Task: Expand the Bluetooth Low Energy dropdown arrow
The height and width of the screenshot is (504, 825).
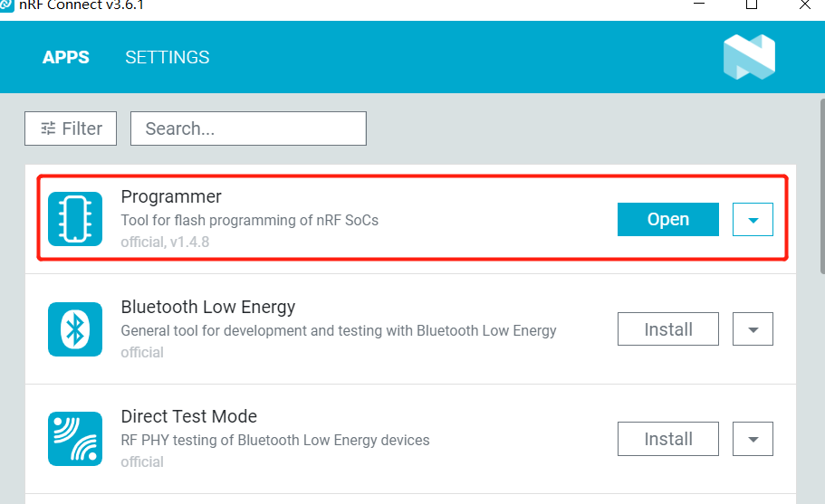Action: 753,329
